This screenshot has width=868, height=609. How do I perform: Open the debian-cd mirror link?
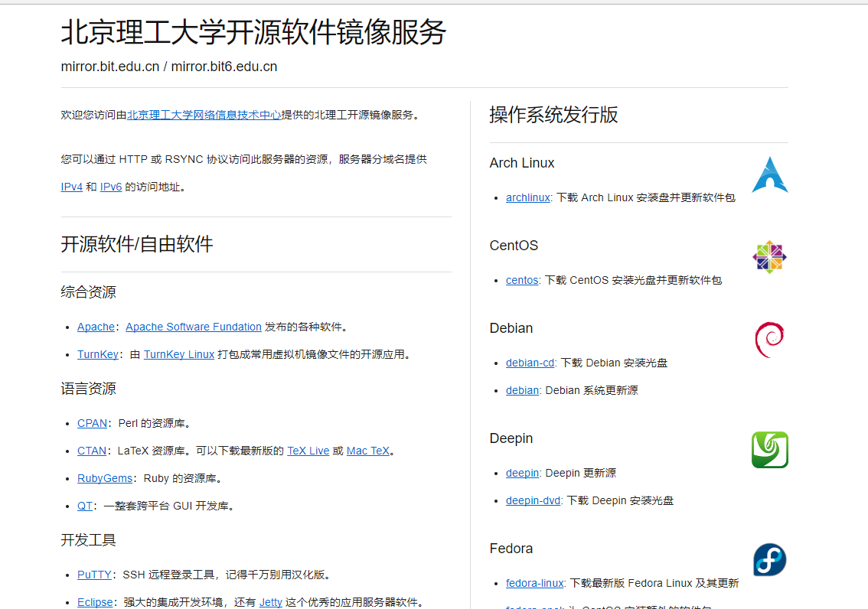pos(530,363)
